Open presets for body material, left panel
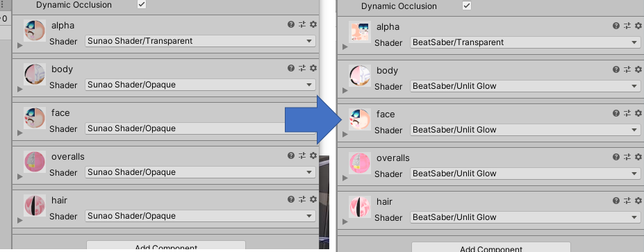 (302, 68)
